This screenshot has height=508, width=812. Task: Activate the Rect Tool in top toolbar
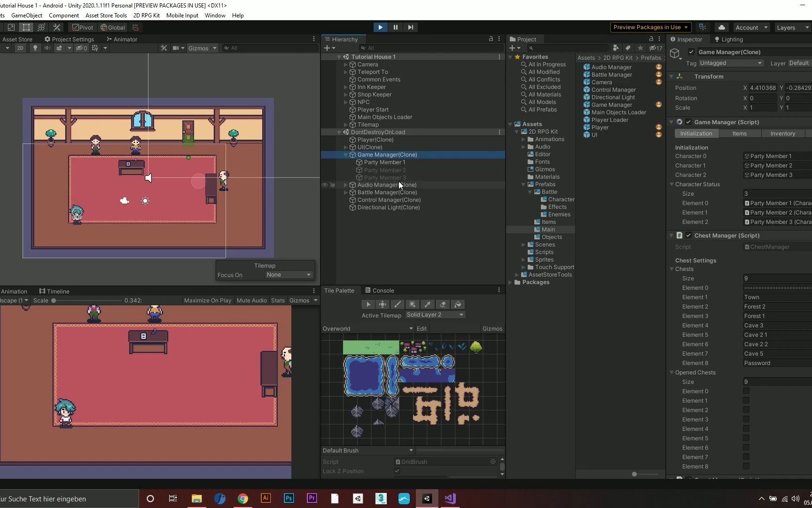coord(26,27)
